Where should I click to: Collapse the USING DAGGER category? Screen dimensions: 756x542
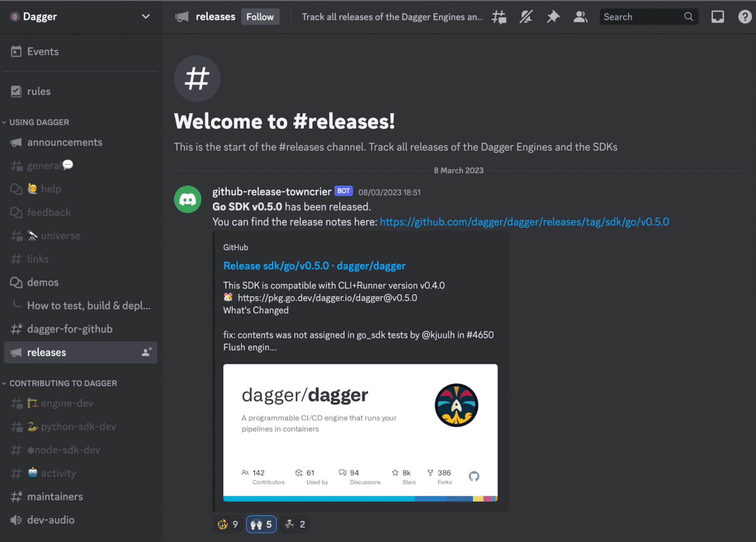(x=39, y=122)
